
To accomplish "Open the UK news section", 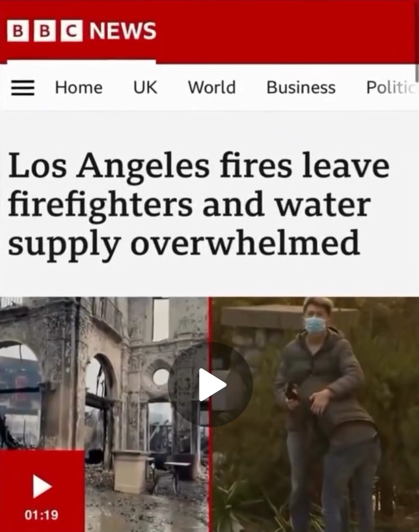I will coord(145,87).
